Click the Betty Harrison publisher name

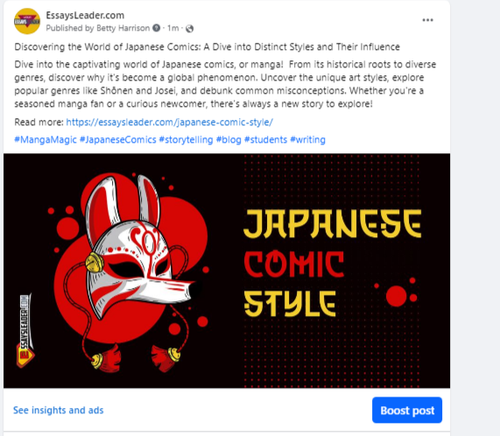(x=123, y=28)
